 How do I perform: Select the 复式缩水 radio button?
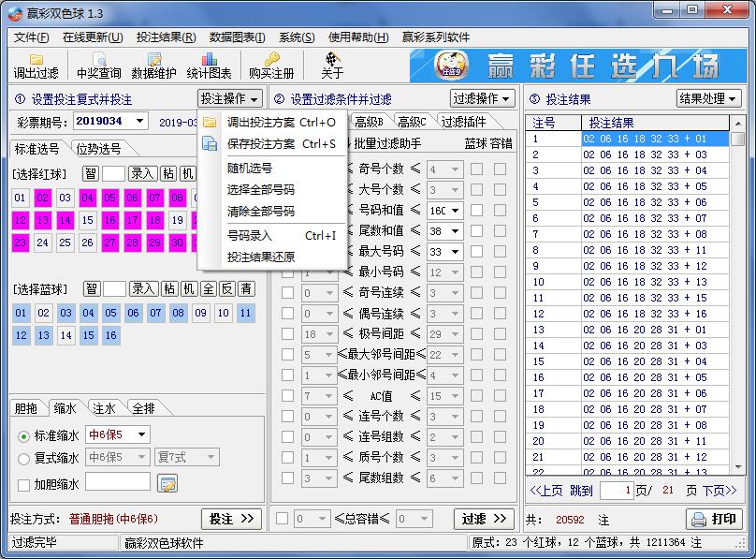point(22,456)
